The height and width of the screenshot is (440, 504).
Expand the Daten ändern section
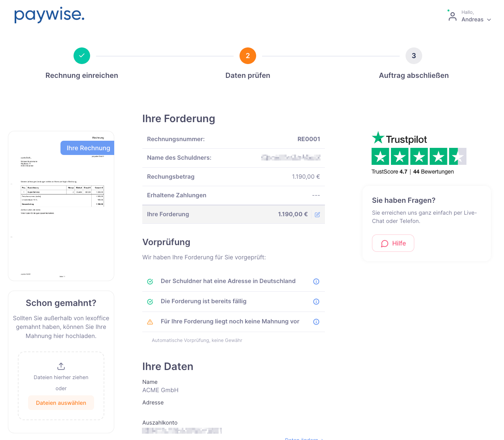pos(304,439)
